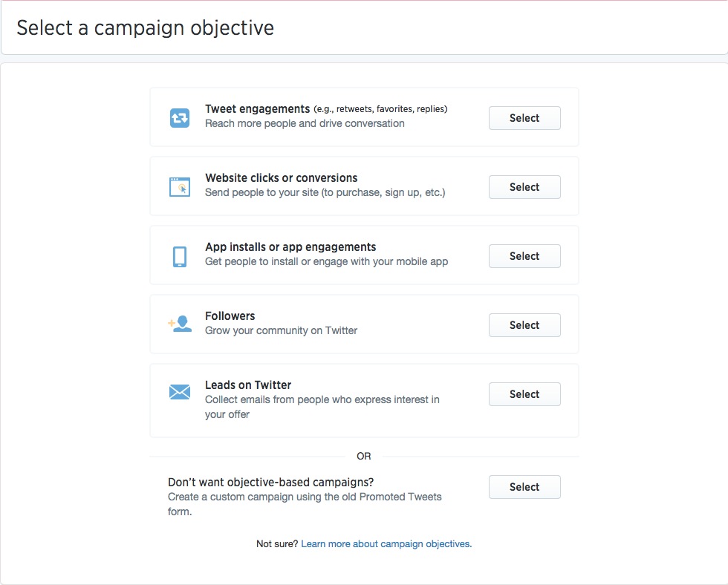Image resolution: width=728 pixels, height=585 pixels.
Task: Select the custom non-objective campaign option
Action: tap(524, 487)
